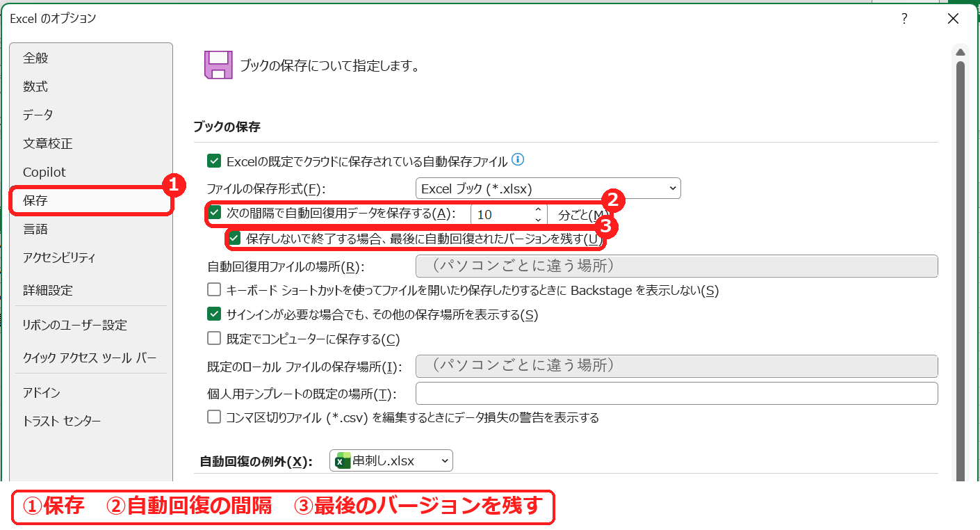Open the 自動回復の例外 workbook dropdown
Screen dimensions: 980x530
pos(391,460)
